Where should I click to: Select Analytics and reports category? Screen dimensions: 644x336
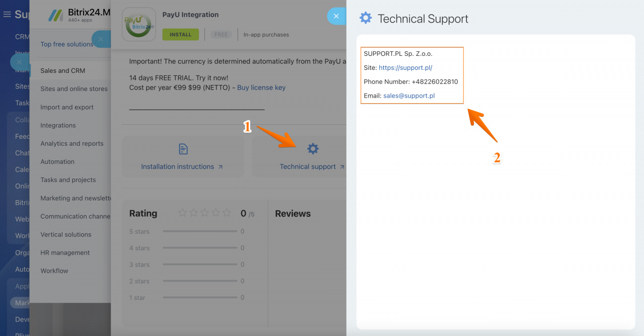click(x=72, y=143)
